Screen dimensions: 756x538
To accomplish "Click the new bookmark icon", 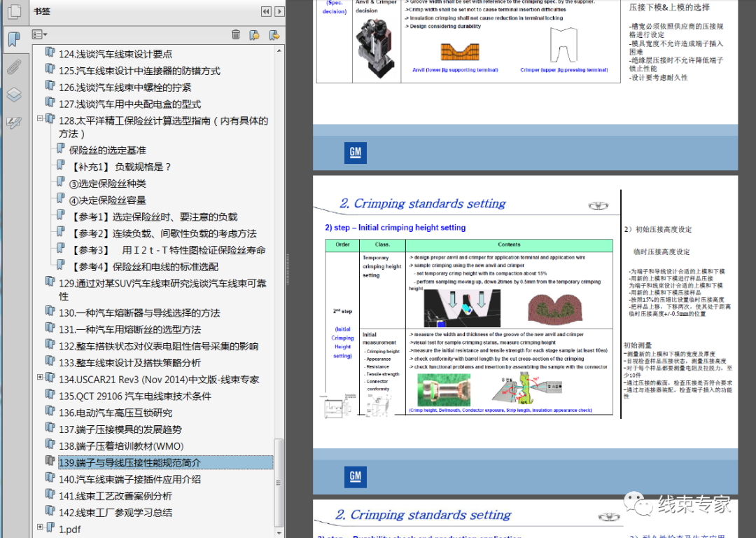I will pyautogui.click(x=255, y=35).
